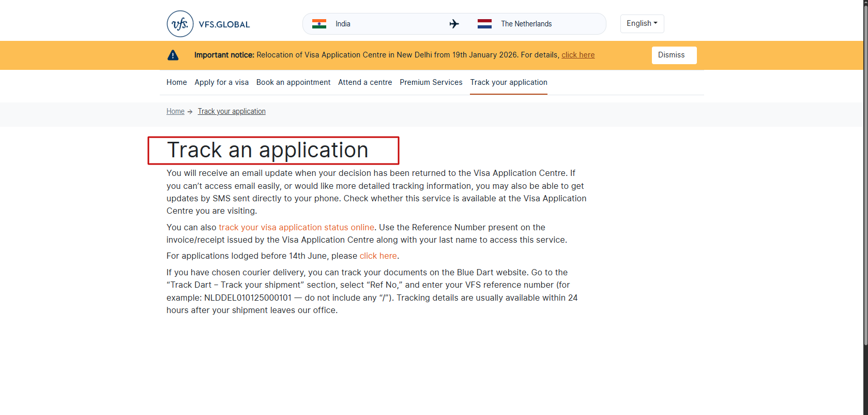Open Book an appointment menu item
Screen dimensions: 868x415
coord(293,82)
